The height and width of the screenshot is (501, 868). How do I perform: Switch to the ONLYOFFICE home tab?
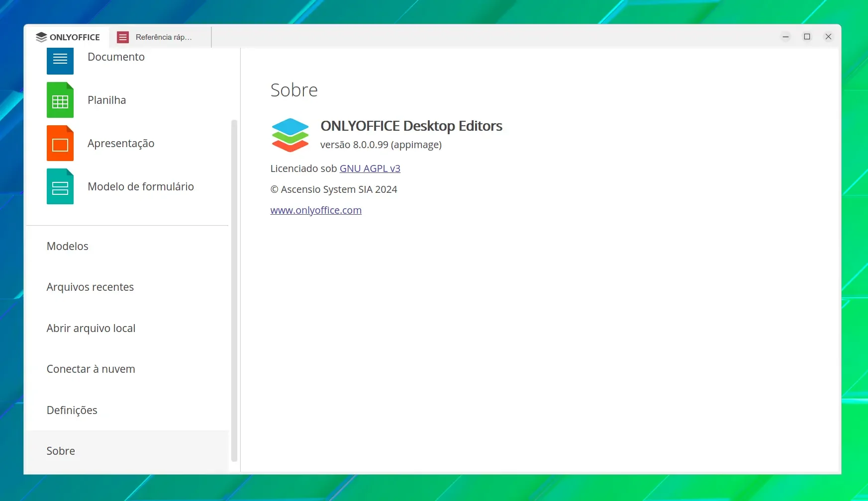pyautogui.click(x=68, y=37)
